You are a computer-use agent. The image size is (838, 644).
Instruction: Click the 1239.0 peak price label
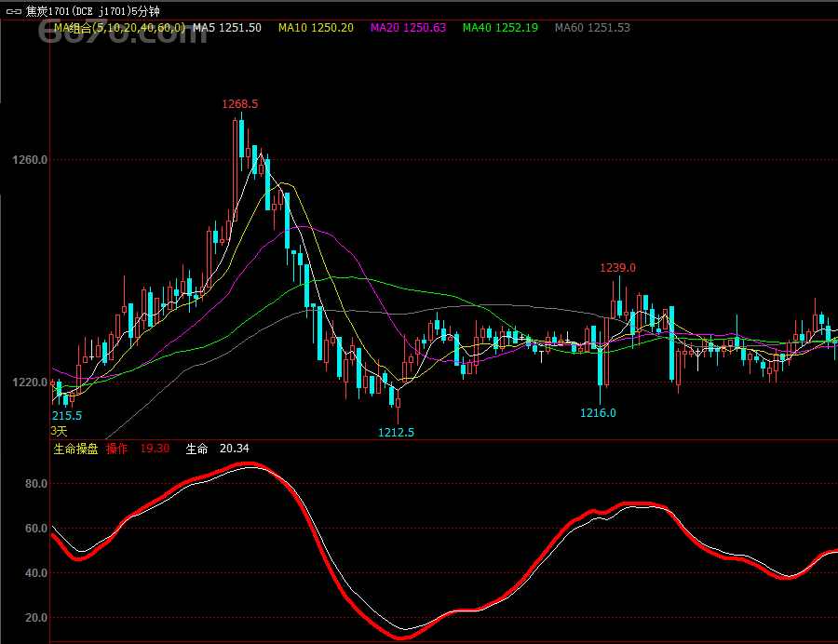(617, 268)
